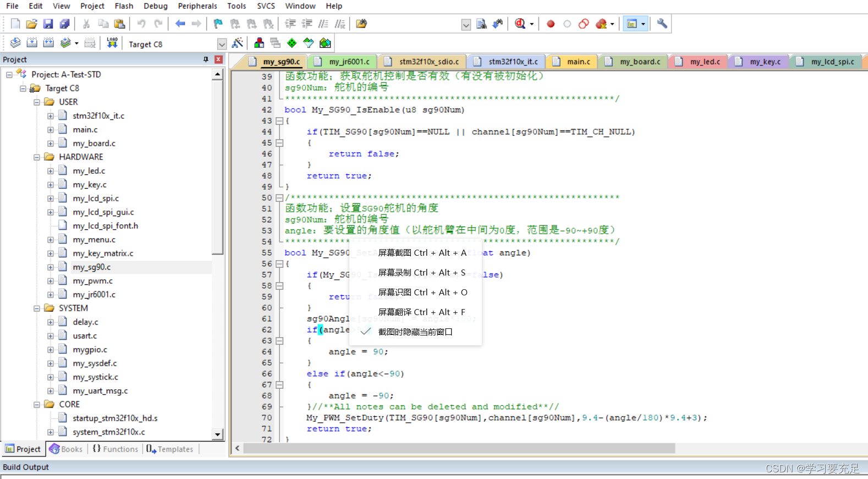
Task: Click the Kill All Breakpoints icon
Action: click(x=601, y=24)
